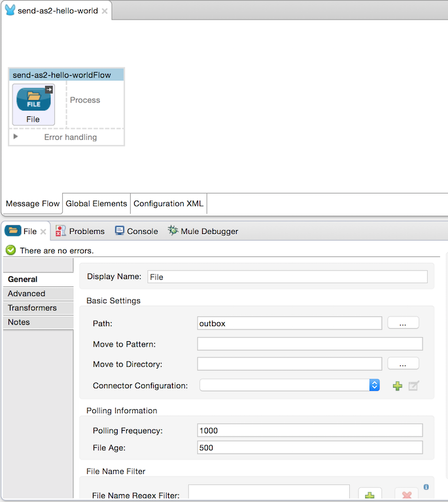Image resolution: width=448 pixels, height=502 pixels.
Task: Select the Transformers section in sidebar
Action: (x=32, y=308)
